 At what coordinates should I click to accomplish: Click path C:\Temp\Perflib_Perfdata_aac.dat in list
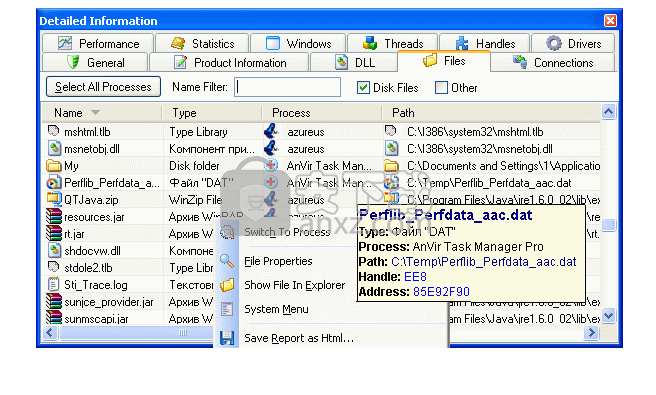click(x=489, y=183)
